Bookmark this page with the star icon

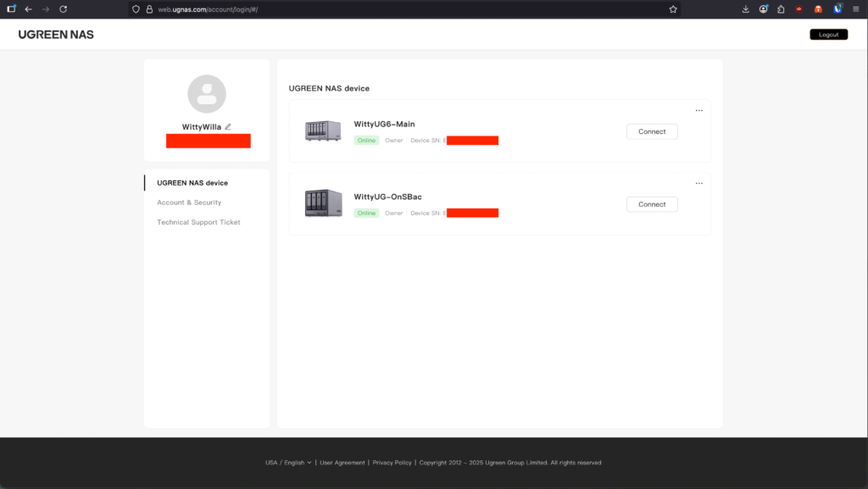click(x=673, y=9)
